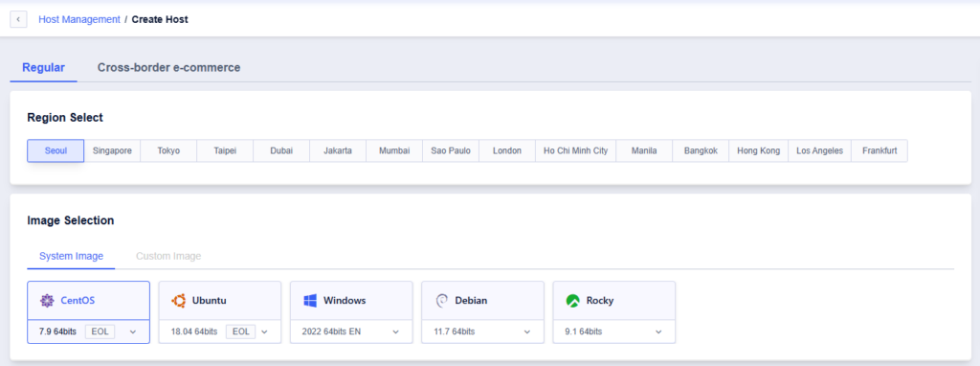Image resolution: width=980 pixels, height=366 pixels.
Task: Click the Create Host breadcrumb text
Action: pyautogui.click(x=160, y=19)
